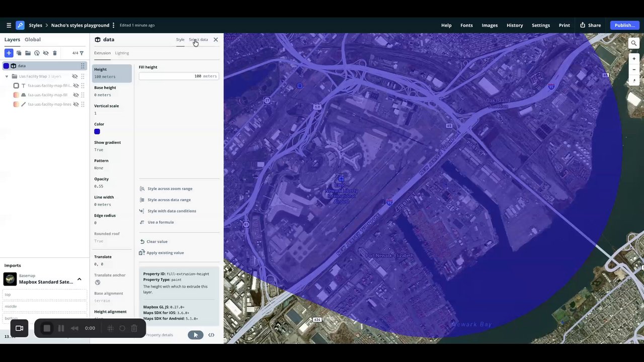Click the Mapbox Studio logo icon

click(20, 25)
